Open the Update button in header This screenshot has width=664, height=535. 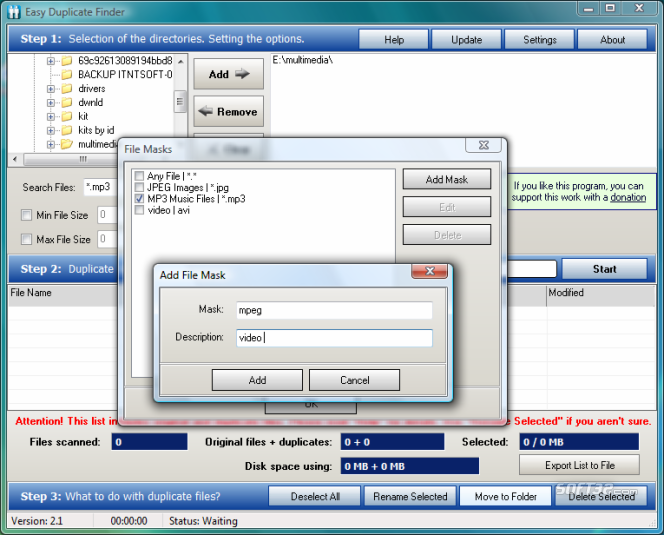(466, 40)
